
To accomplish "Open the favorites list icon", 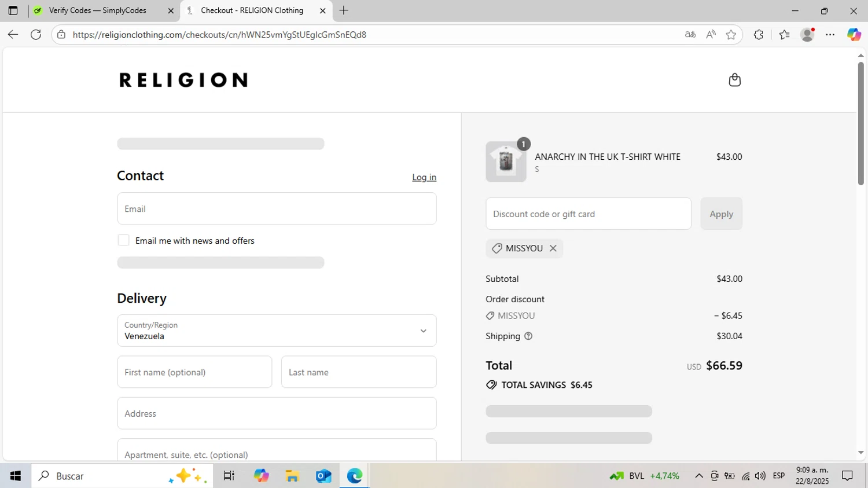I will [x=784, y=35].
